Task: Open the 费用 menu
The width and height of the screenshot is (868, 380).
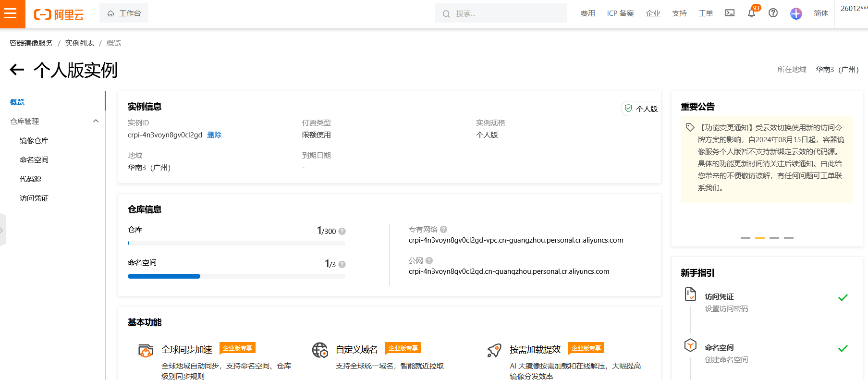Action: pyautogui.click(x=587, y=13)
